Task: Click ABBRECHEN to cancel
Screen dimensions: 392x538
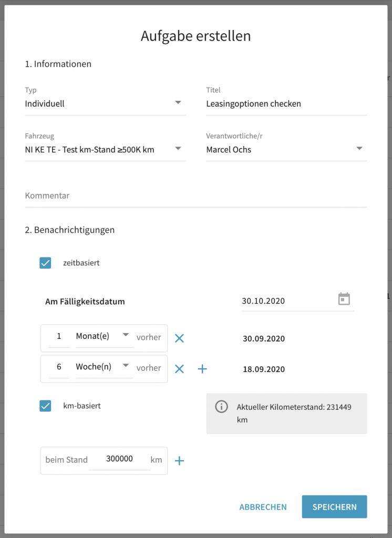Action: click(x=263, y=507)
